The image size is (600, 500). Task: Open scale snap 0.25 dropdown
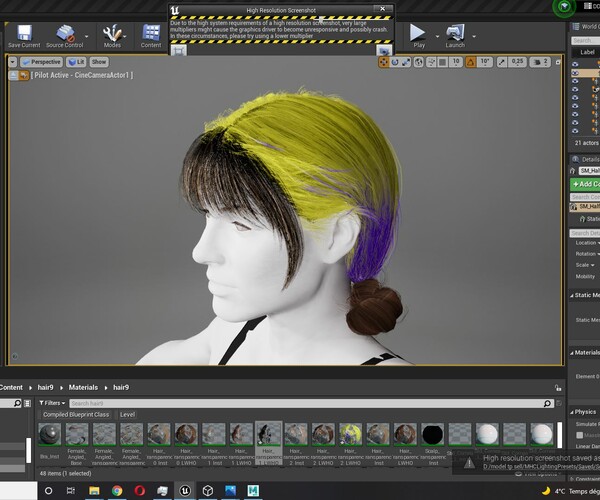pos(517,62)
